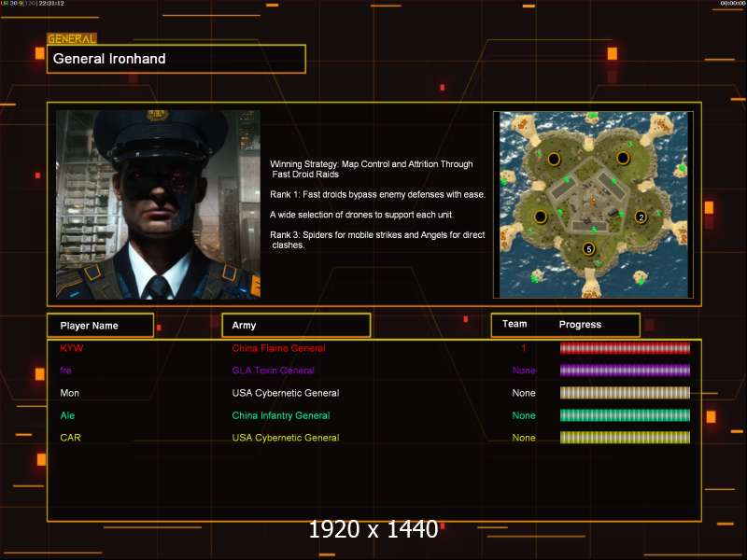
Task: Select start position marker 5 on map
Action: 589,248
